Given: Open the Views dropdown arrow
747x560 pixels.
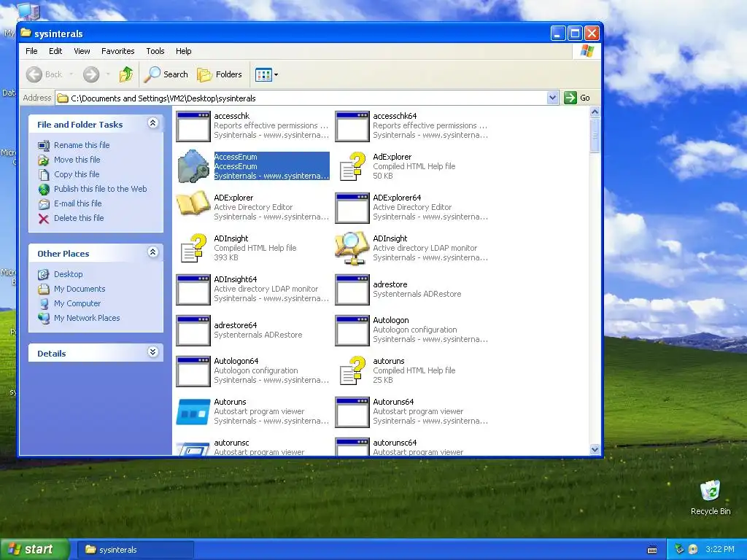Looking at the screenshot, I should (276, 75).
